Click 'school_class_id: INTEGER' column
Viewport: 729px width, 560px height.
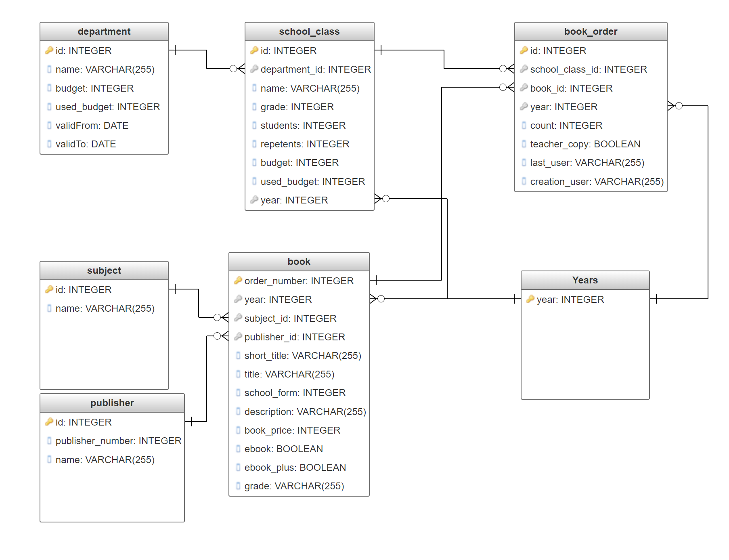[589, 69]
